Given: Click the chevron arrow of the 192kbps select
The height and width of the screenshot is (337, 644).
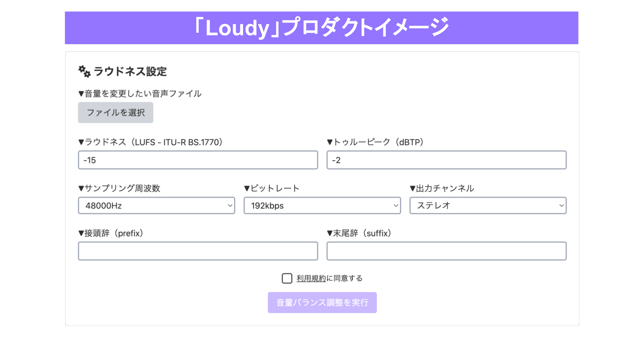Looking at the screenshot, I should 396,206.
